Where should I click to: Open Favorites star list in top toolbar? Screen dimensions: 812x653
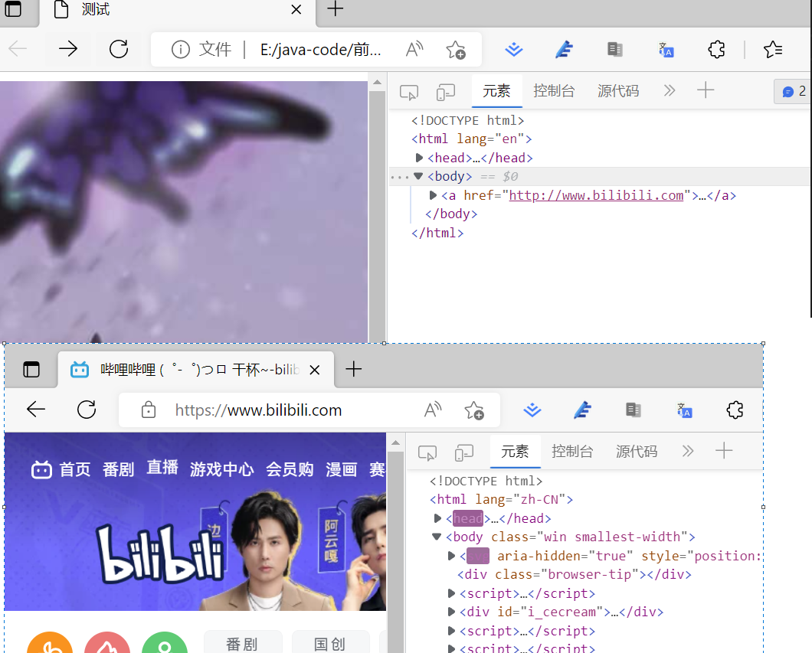(x=773, y=50)
